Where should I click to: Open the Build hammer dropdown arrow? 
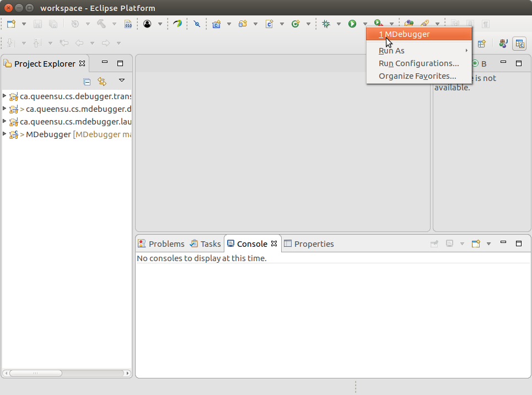[x=114, y=24]
